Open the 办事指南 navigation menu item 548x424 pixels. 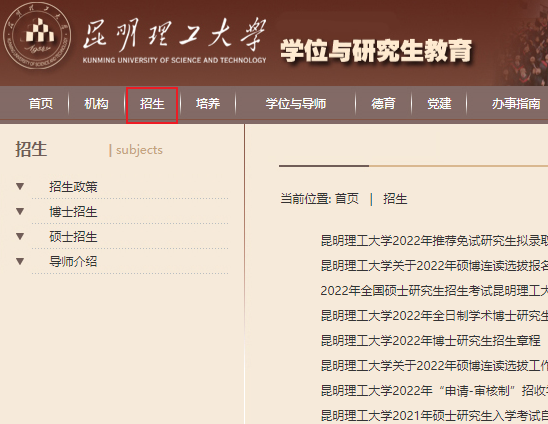pos(516,104)
